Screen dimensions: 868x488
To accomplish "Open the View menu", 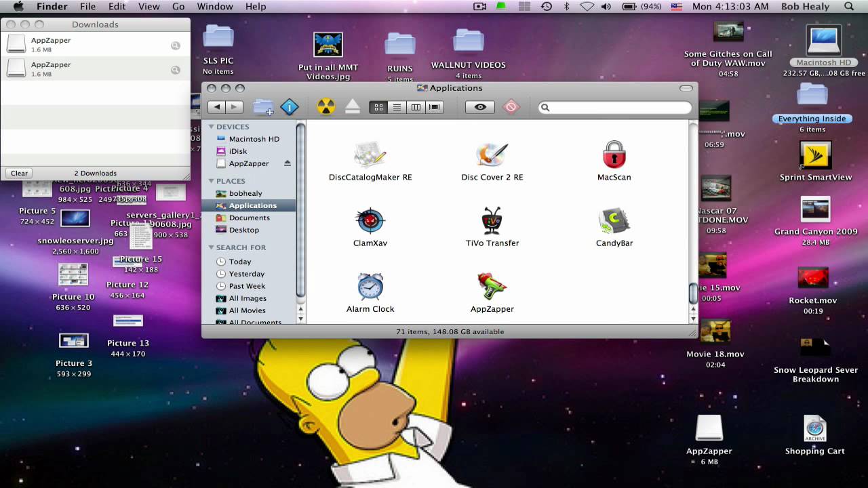I will (x=149, y=6).
